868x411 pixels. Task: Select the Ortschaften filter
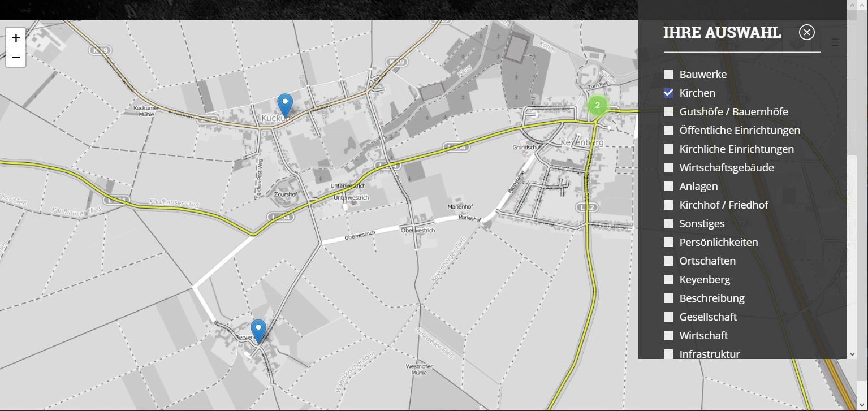[x=668, y=261]
